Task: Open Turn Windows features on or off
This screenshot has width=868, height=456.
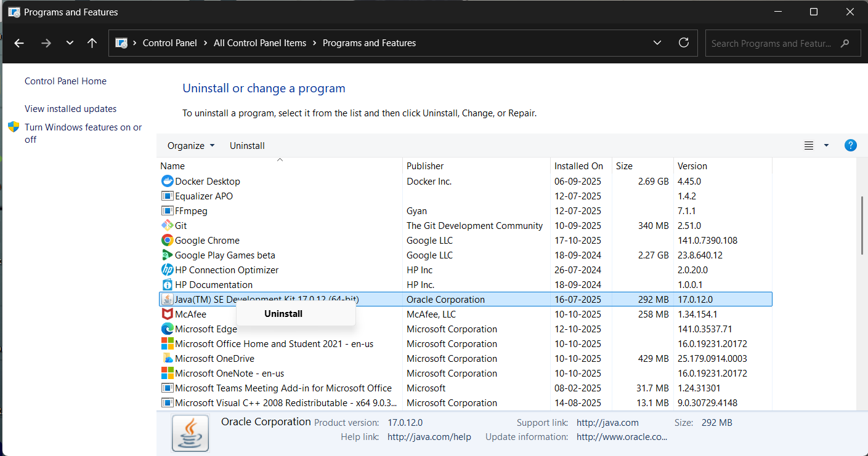Action: (x=83, y=133)
